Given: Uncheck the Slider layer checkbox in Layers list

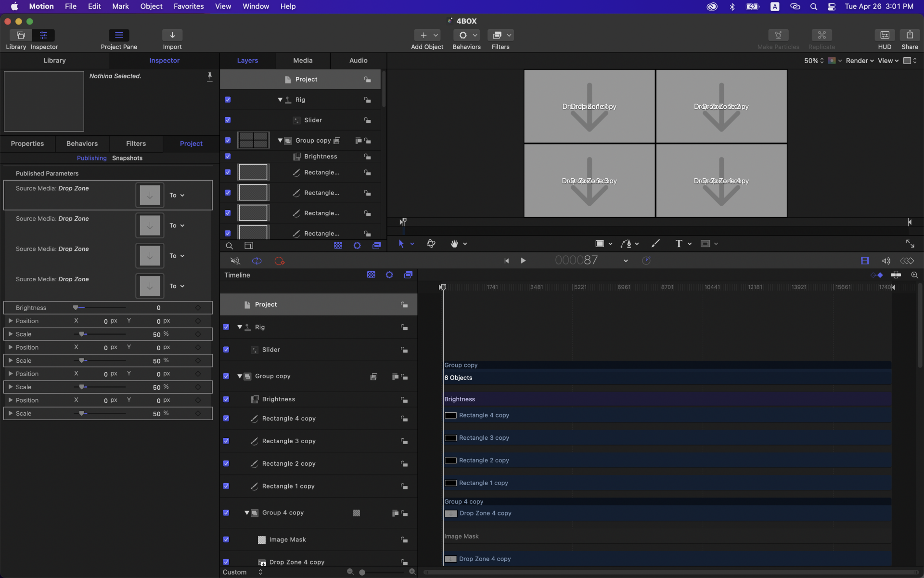Looking at the screenshot, I should tap(228, 120).
